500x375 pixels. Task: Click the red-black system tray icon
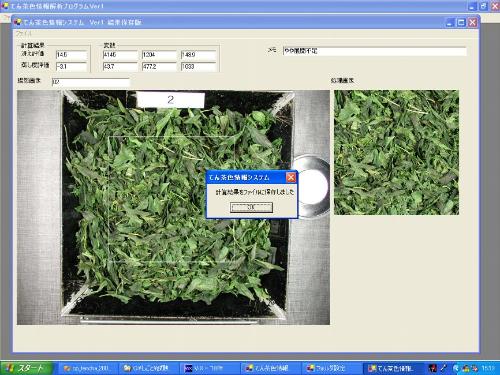[x=433, y=368]
